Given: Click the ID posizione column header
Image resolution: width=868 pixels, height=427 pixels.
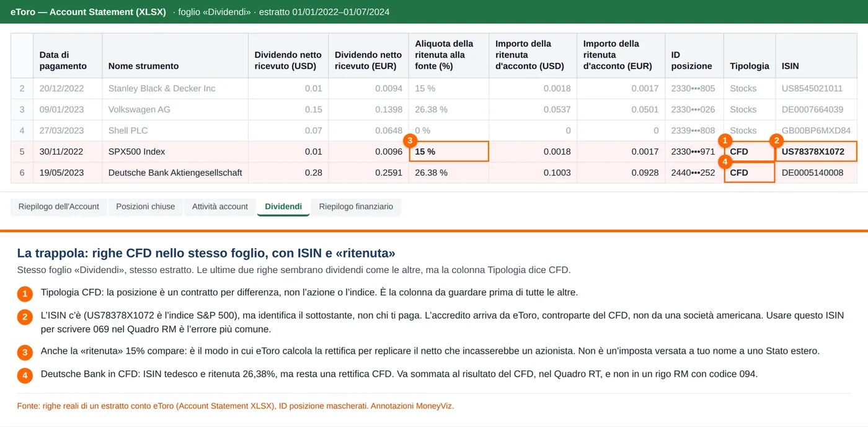Looking at the screenshot, I should click(694, 56).
